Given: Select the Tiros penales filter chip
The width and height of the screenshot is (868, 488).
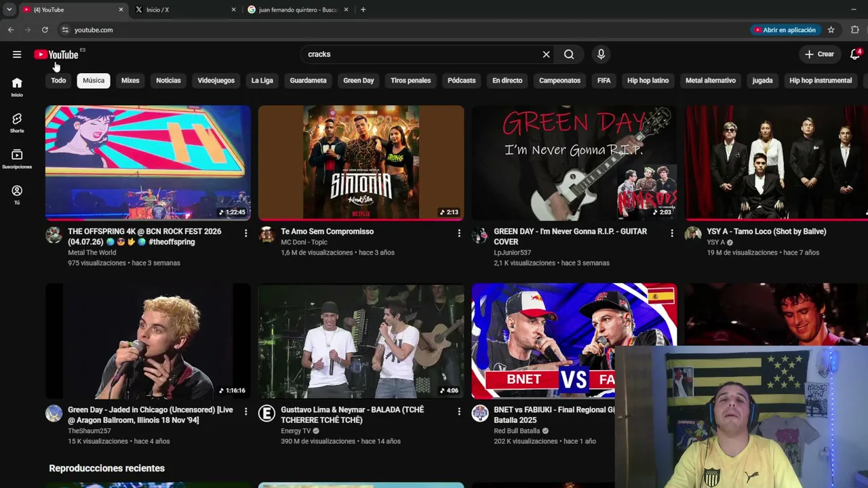Looking at the screenshot, I should coord(410,81).
